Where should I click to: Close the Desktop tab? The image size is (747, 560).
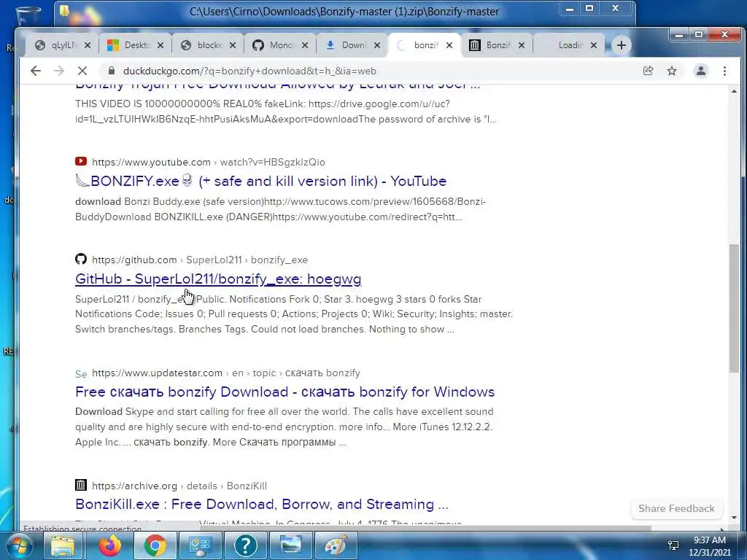tap(160, 45)
